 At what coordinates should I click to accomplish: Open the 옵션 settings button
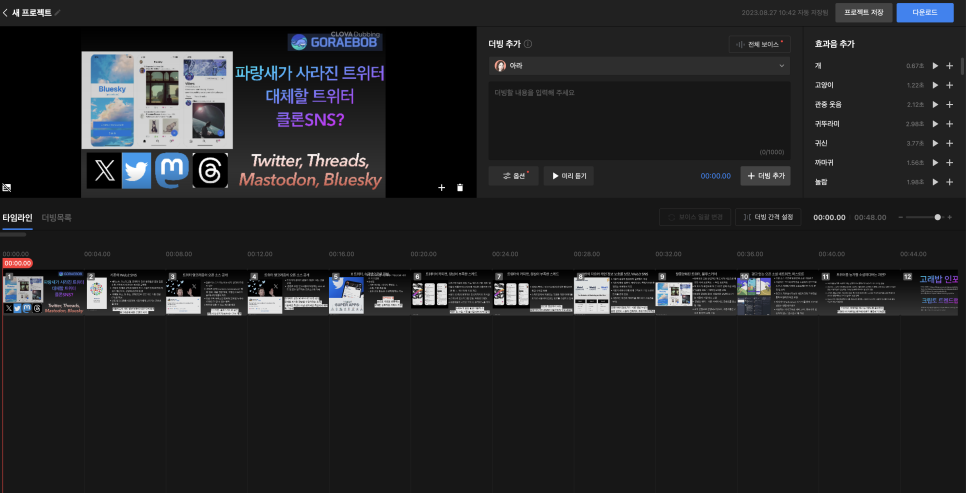click(x=514, y=176)
